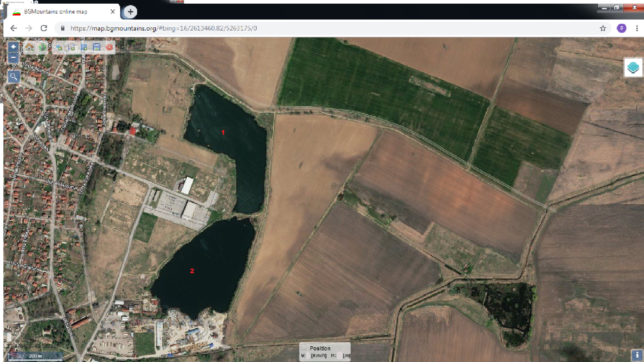Click the browser address bar URL
The width and height of the screenshot is (644, 362).
click(164, 28)
